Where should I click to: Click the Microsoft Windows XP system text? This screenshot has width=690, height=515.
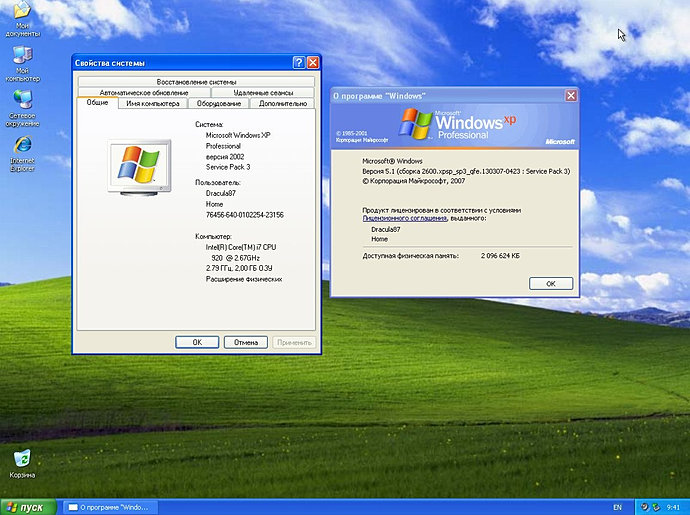pyautogui.click(x=238, y=136)
